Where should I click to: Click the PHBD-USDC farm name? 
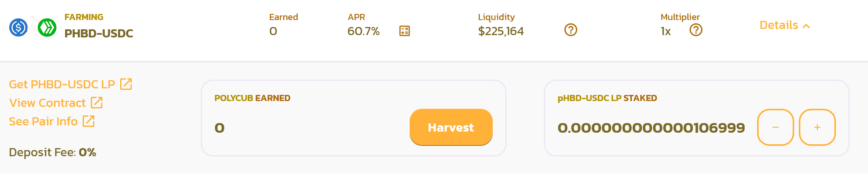99,34
